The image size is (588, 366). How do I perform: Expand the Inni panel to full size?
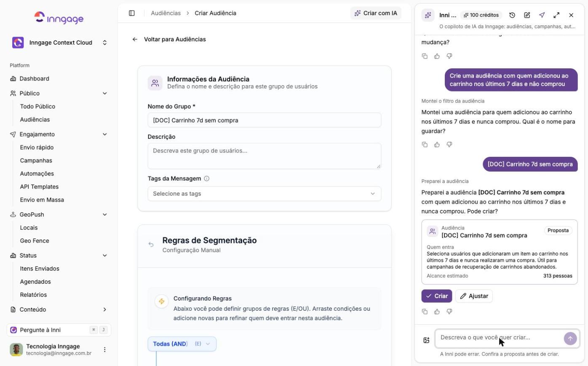pyautogui.click(x=556, y=15)
